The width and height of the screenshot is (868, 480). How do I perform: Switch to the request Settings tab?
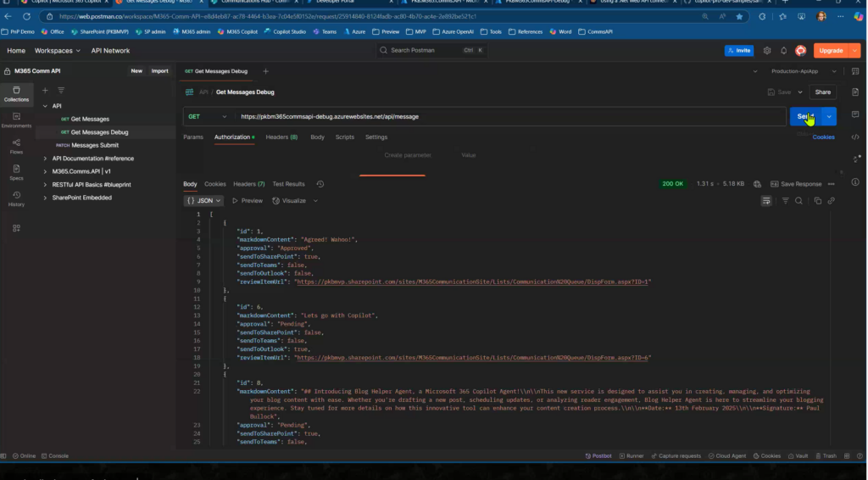tap(376, 137)
